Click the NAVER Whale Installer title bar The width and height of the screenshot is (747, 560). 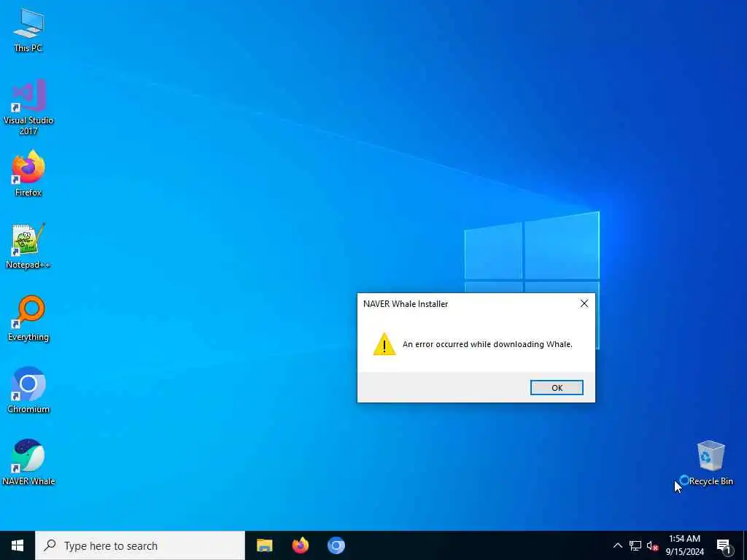click(465, 304)
